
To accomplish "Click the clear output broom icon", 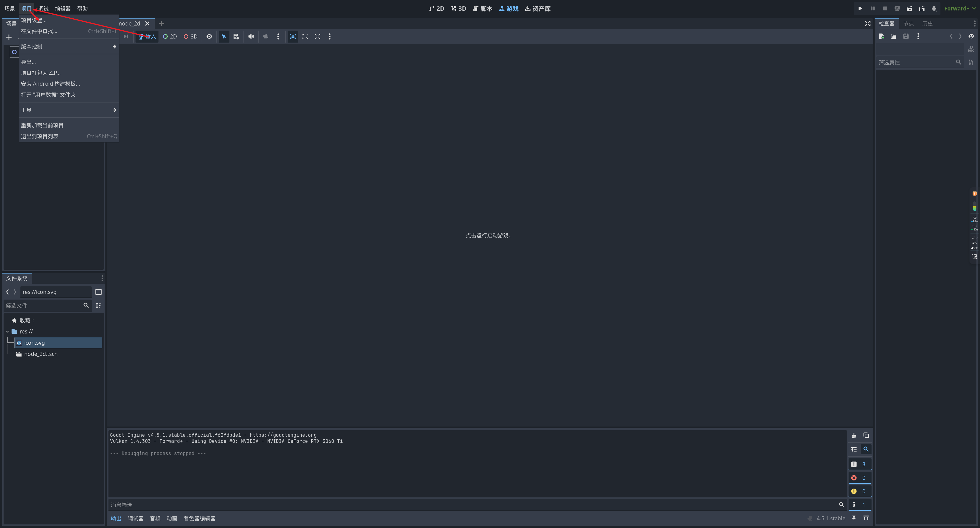I will tap(854, 435).
